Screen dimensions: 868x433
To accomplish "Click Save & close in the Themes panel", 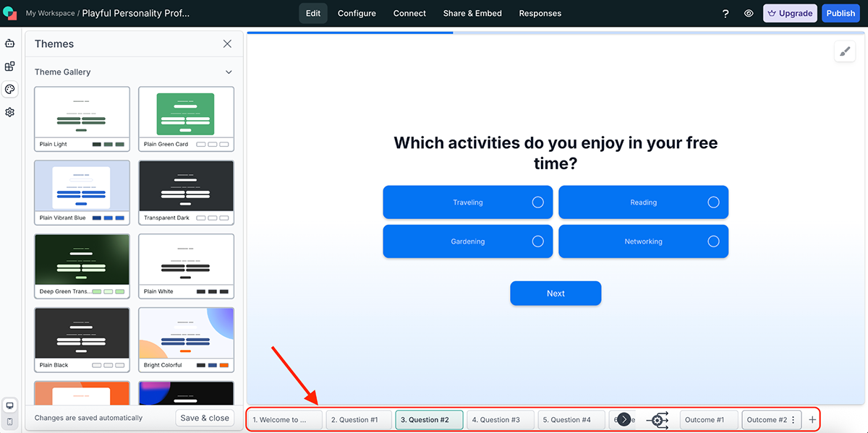I will 205,418.
